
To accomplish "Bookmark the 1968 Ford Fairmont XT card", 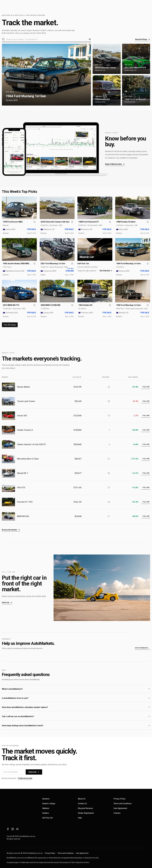I will pyautogui.click(x=110, y=222).
